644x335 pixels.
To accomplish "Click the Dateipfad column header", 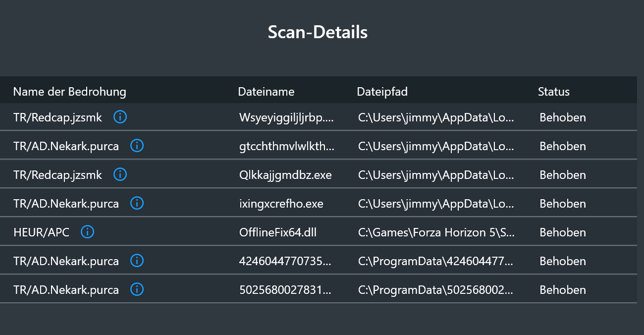I will [x=382, y=92].
